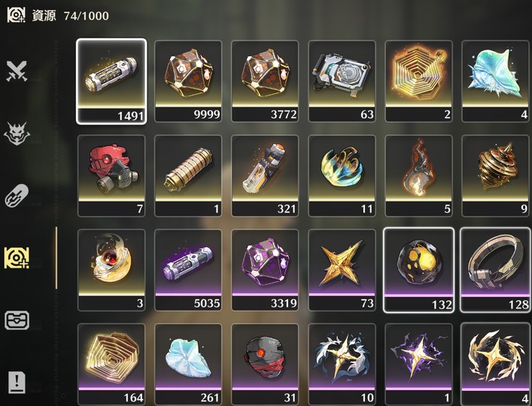Select the golden four-point star counting 73
The height and width of the screenshot is (406, 532).
pos(342,270)
